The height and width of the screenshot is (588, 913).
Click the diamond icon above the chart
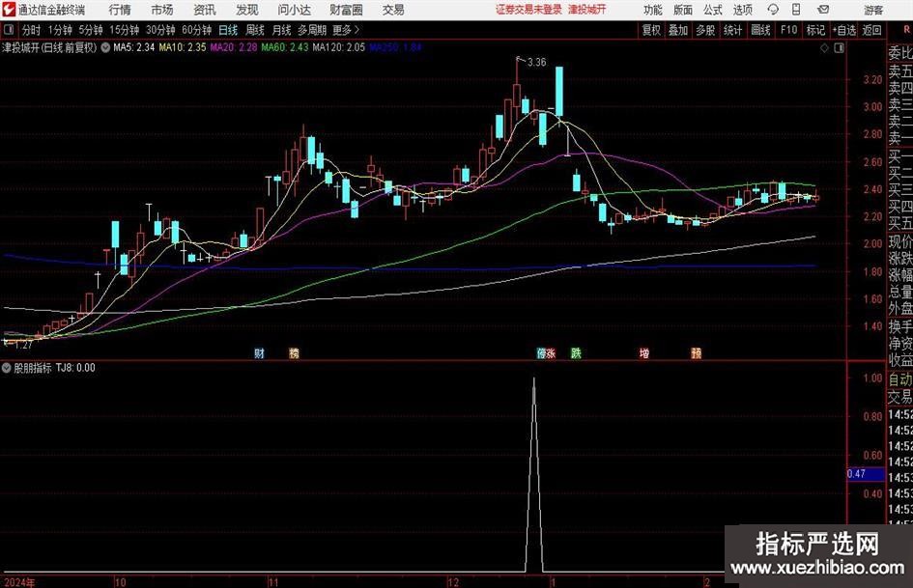(824, 47)
